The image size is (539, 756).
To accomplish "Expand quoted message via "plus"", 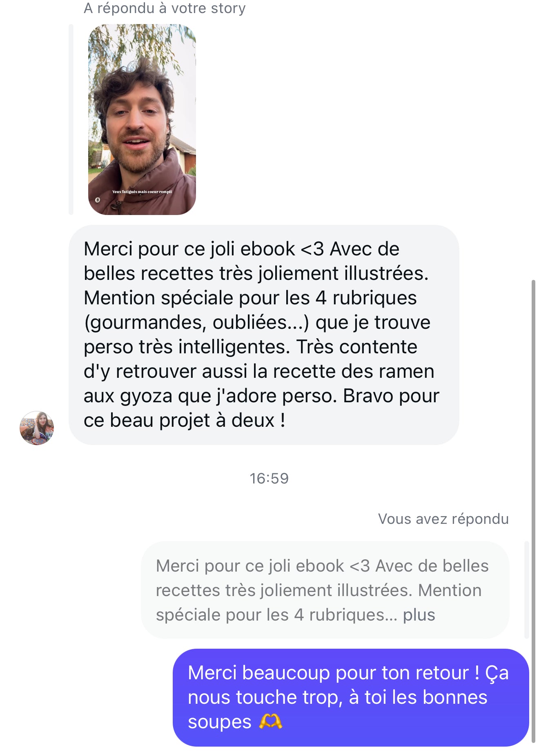I will coord(419,615).
